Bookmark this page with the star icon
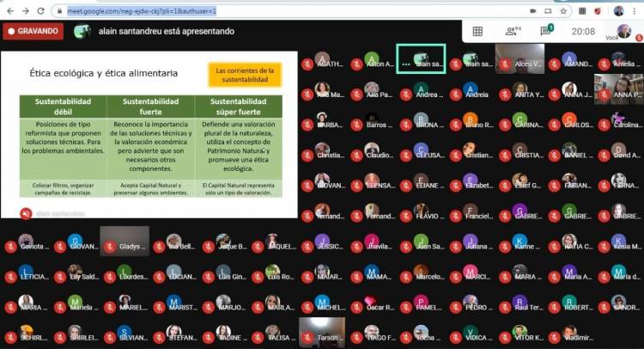The height and width of the screenshot is (349, 644). [x=563, y=10]
